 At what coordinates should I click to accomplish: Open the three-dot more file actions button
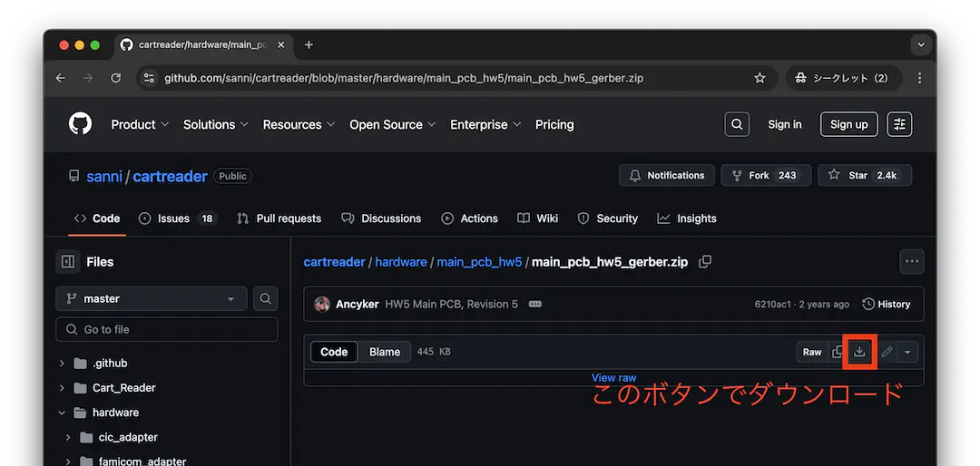point(912,262)
